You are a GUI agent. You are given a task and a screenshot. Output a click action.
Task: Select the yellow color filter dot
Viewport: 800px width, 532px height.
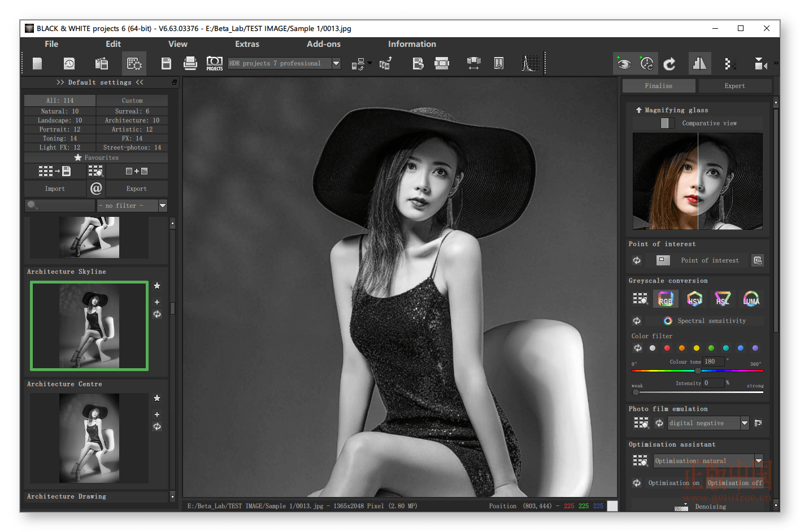[697, 348]
